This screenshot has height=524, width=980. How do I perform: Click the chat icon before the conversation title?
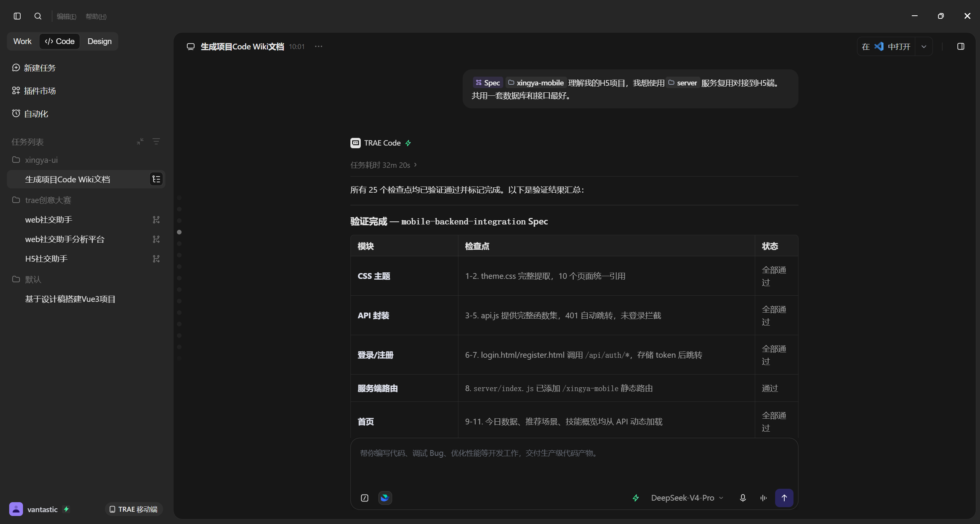point(191,47)
